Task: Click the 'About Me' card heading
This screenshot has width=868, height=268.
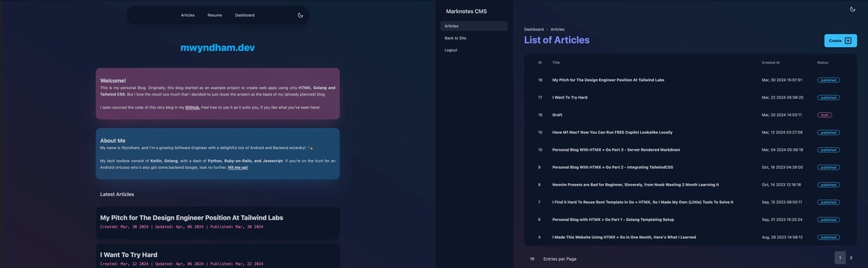Action: pos(113,141)
